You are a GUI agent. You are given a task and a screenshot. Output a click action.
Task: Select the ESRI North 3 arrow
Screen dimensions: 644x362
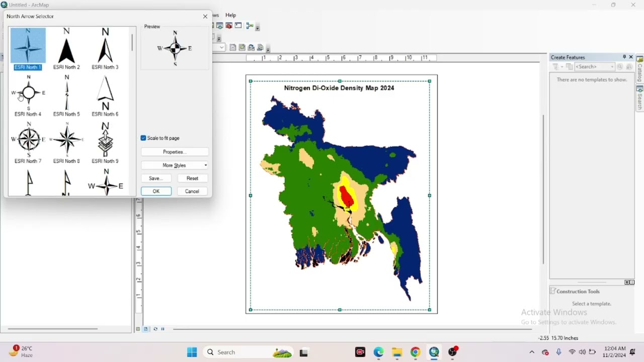point(105,49)
